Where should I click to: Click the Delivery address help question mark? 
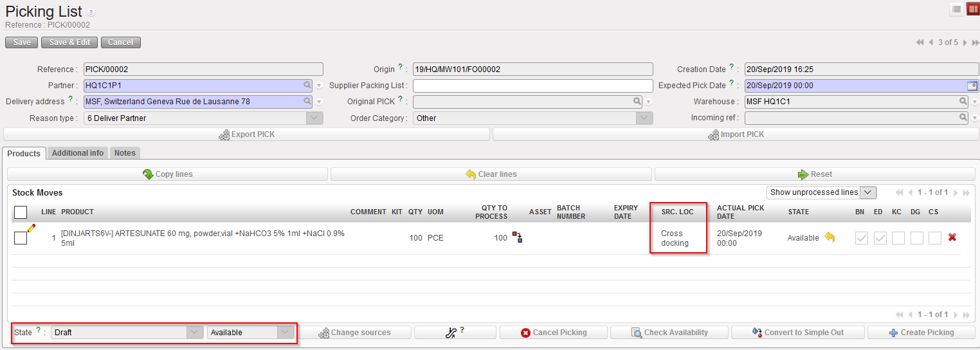point(70,99)
